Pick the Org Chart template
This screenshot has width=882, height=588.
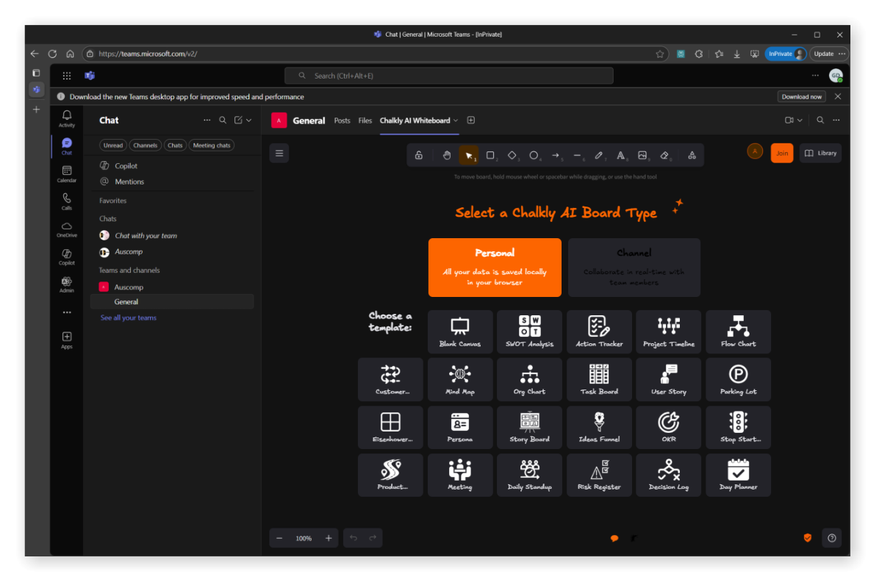pos(530,380)
